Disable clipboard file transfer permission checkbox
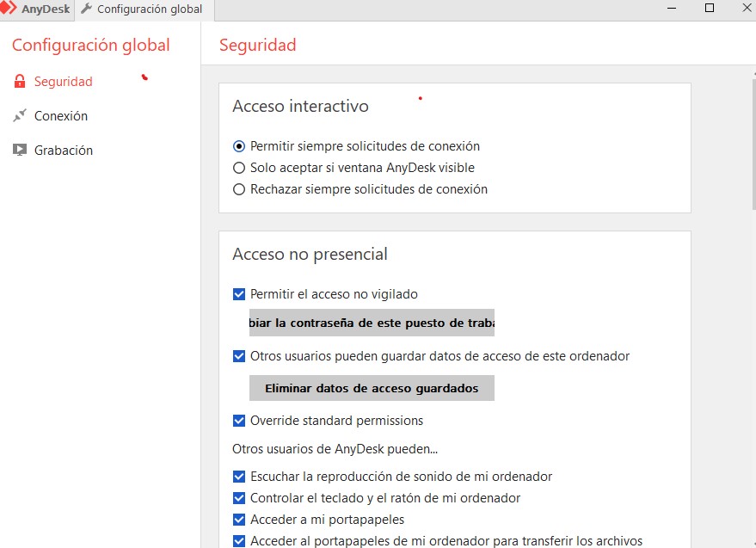The width and height of the screenshot is (756, 548). point(238,540)
